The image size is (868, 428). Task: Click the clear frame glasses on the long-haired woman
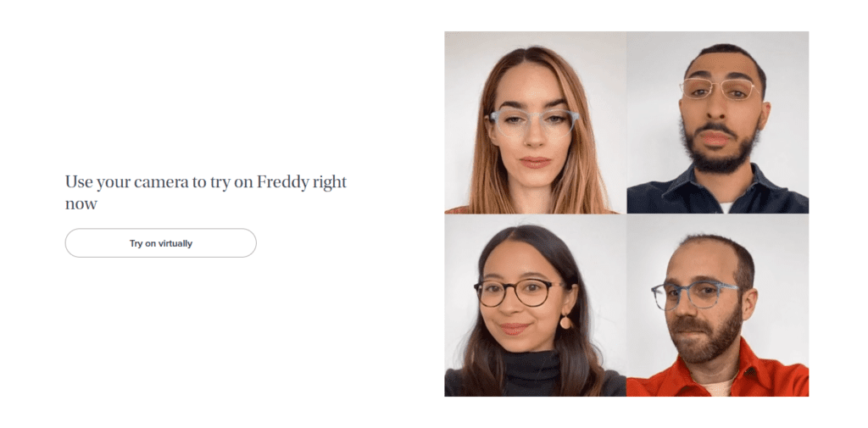click(x=533, y=123)
